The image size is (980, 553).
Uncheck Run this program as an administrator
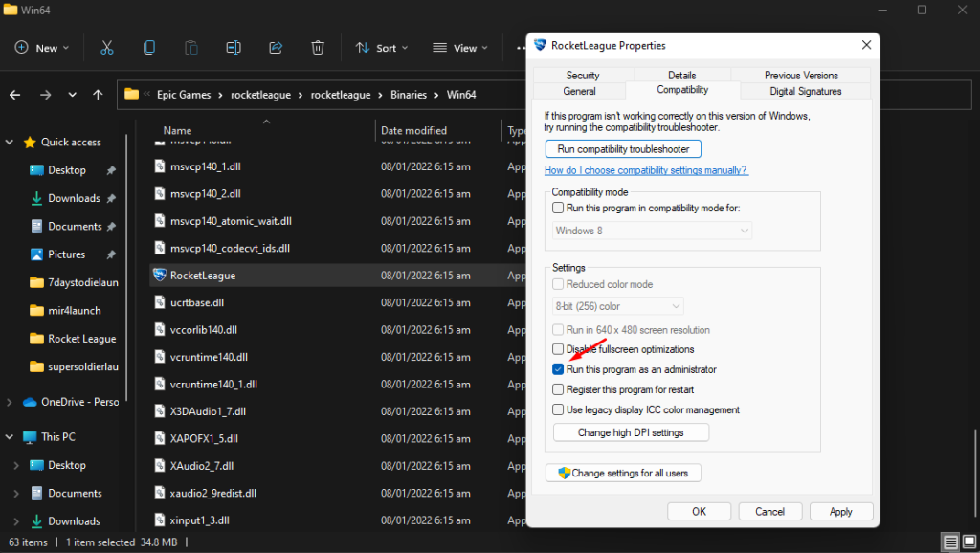coord(558,369)
